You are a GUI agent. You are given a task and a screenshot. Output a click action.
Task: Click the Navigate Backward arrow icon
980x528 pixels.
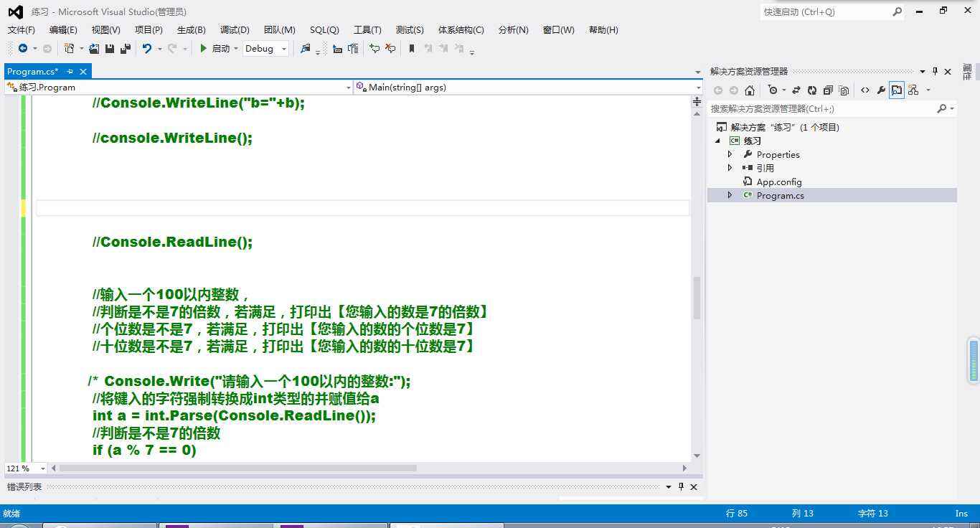(23, 48)
